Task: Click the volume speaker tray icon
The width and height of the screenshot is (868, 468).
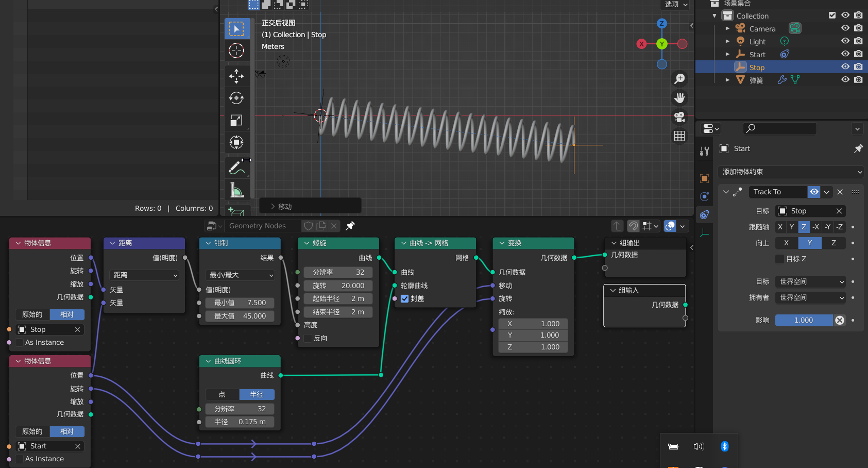Action: (x=699, y=446)
